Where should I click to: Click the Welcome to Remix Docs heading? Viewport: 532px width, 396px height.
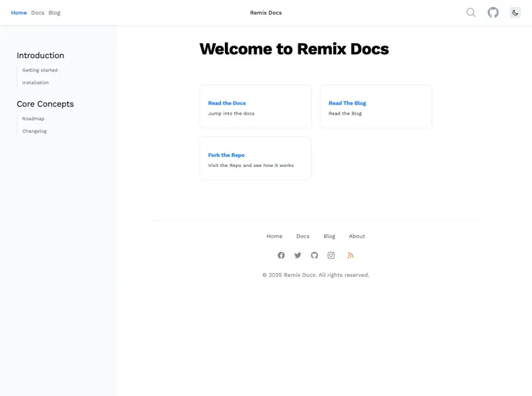click(294, 49)
